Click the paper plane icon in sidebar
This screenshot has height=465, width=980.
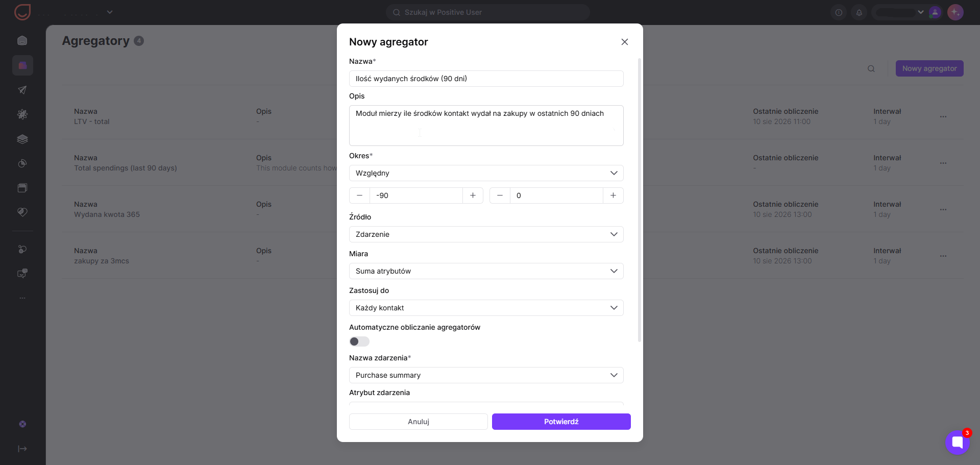pyautogui.click(x=22, y=90)
